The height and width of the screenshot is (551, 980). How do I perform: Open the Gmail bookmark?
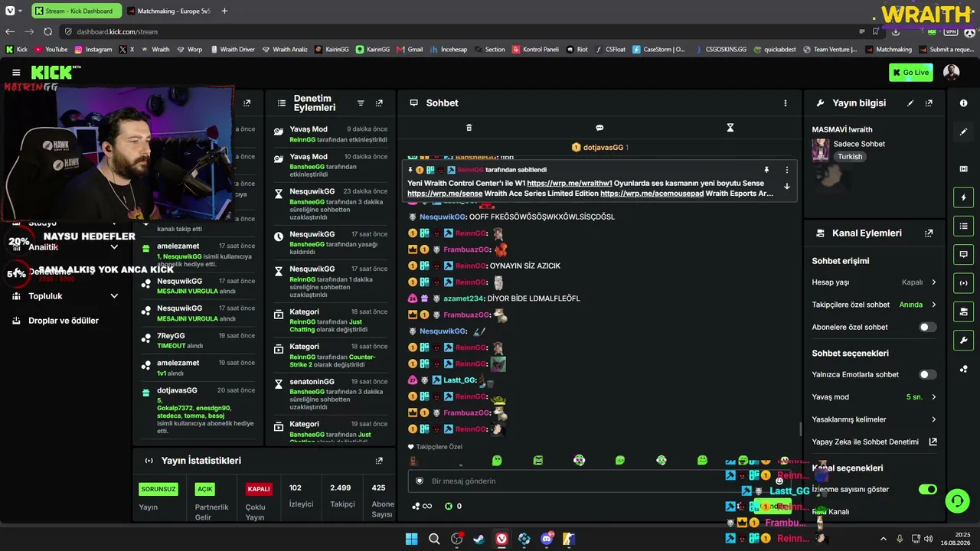click(410, 50)
